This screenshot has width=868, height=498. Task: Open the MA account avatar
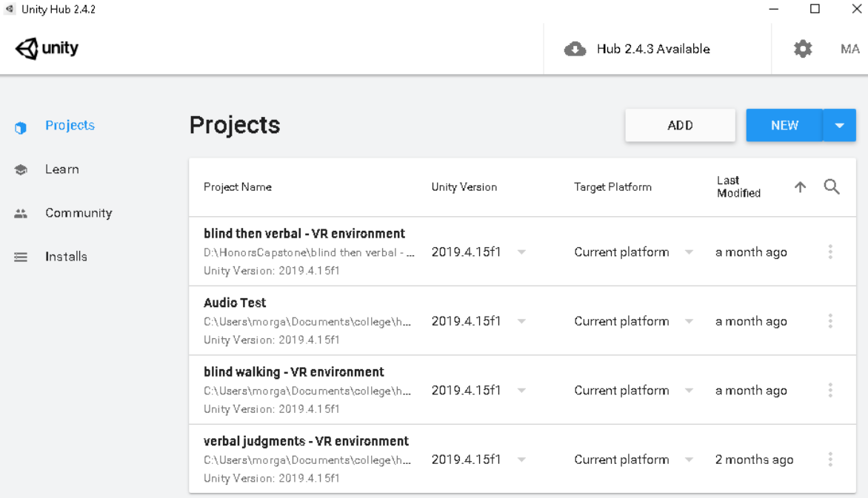tap(849, 49)
